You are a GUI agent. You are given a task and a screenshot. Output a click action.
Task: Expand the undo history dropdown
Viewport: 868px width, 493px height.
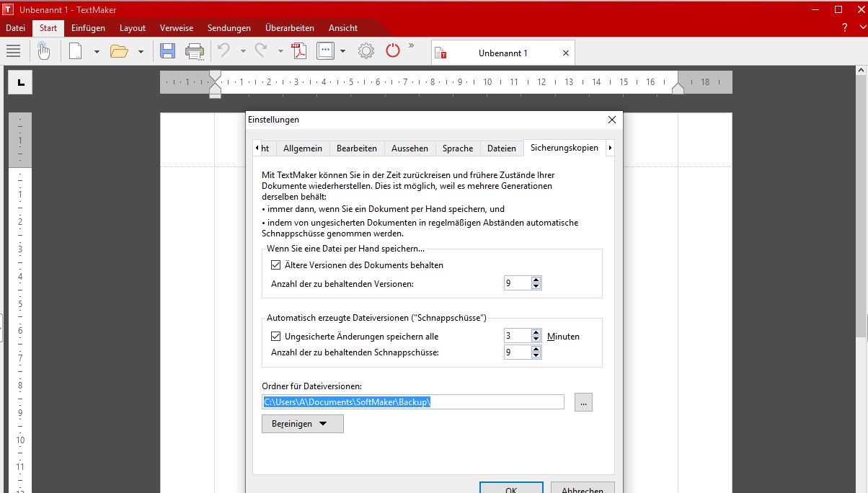pos(243,52)
